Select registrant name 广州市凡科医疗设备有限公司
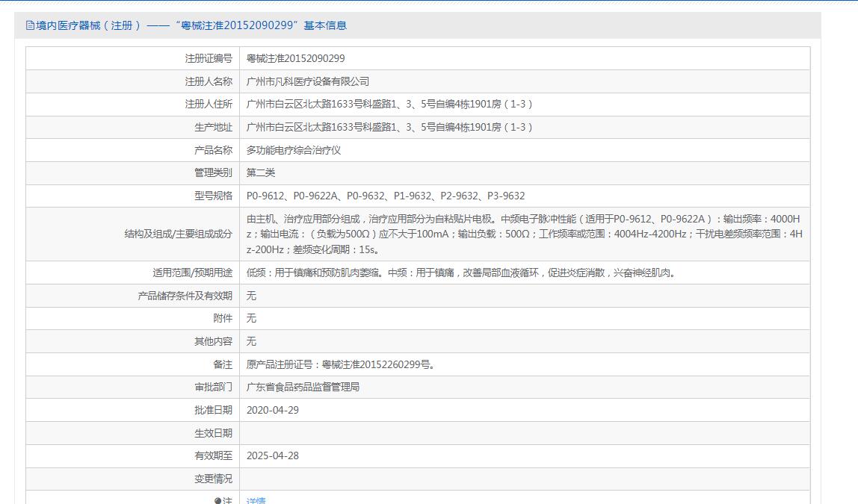Image resolution: width=858 pixels, height=504 pixels. [x=307, y=81]
